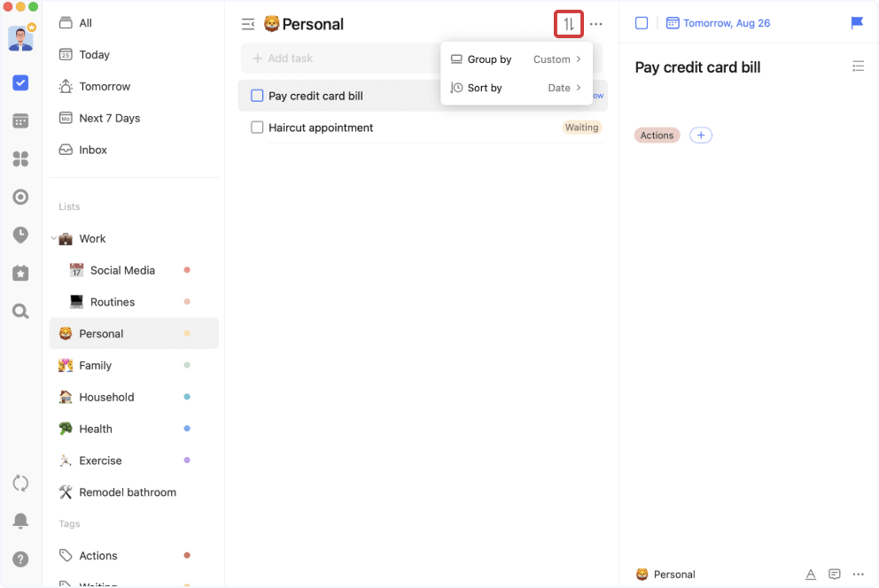The width and height of the screenshot is (879, 588).
Task: Click the Lists section header
Action: (x=69, y=206)
